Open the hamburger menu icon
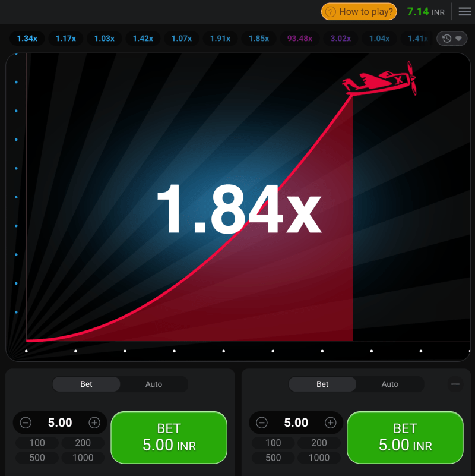Image resolution: width=475 pixels, height=476 pixels. pyautogui.click(x=464, y=12)
